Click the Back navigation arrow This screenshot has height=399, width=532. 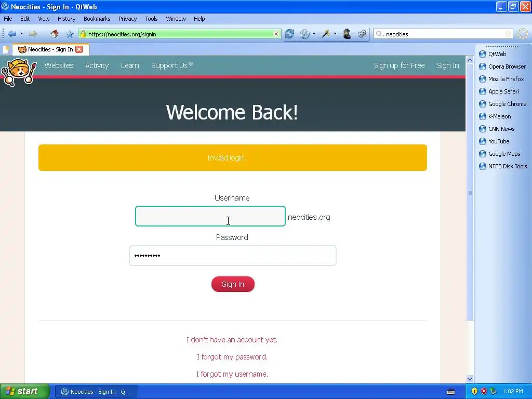(12, 34)
